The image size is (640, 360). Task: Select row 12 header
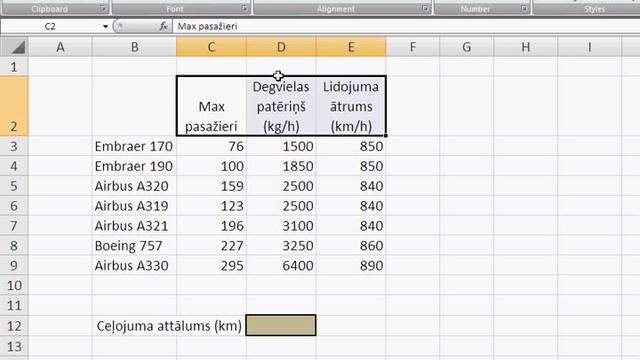point(14,326)
